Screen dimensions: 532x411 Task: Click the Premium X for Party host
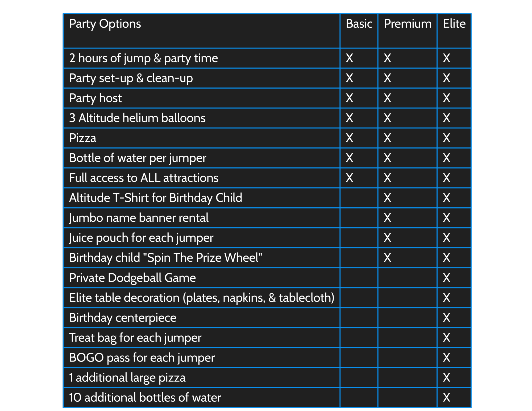pyautogui.click(x=387, y=98)
